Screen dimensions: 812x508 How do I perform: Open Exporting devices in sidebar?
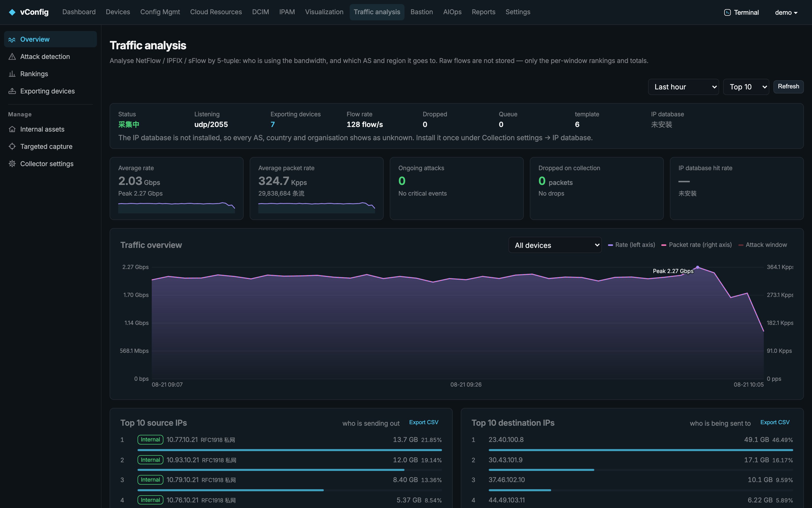50,91
